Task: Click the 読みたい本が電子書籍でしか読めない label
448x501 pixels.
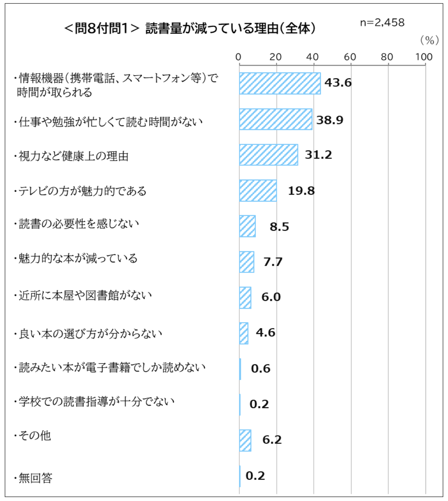Action: coord(110,367)
